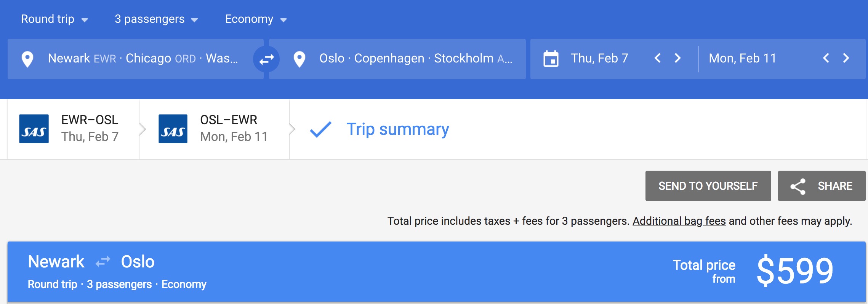Click the share icon
This screenshot has width=868, height=304.
coord(798,186)
